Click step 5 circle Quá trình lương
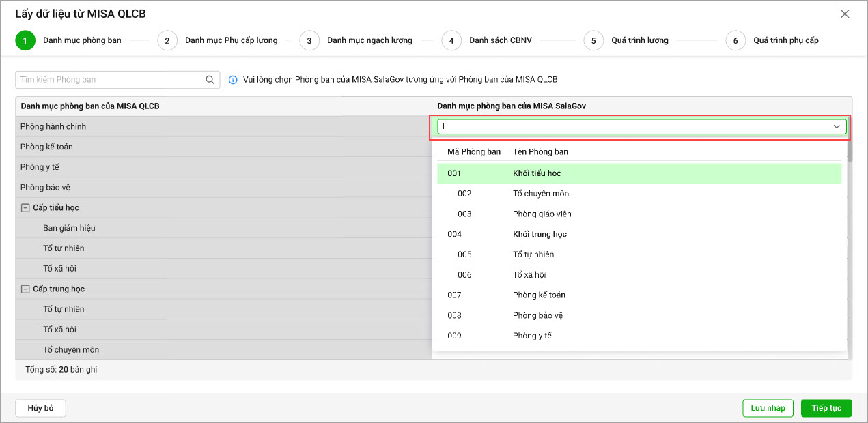The image size is (868, 423). (593, 40)
